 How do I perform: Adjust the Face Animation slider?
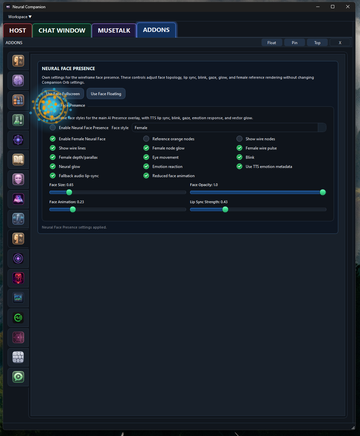click(117, 209)
